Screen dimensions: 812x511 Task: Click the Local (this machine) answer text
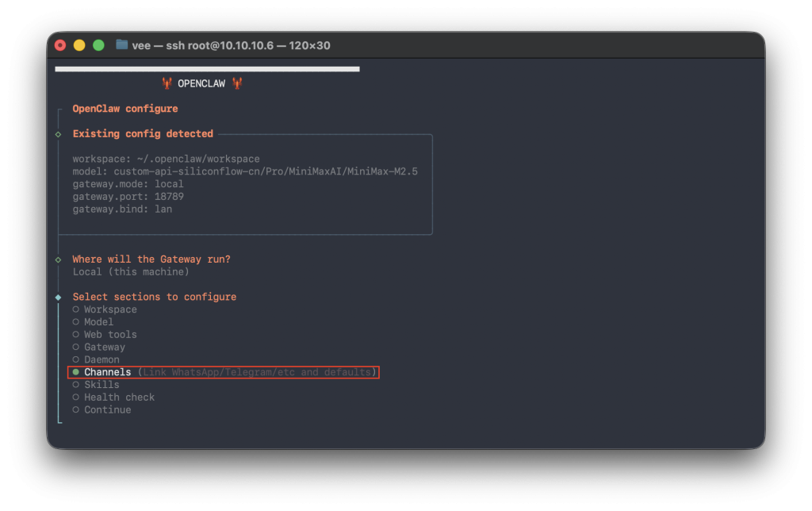point(131,272)
